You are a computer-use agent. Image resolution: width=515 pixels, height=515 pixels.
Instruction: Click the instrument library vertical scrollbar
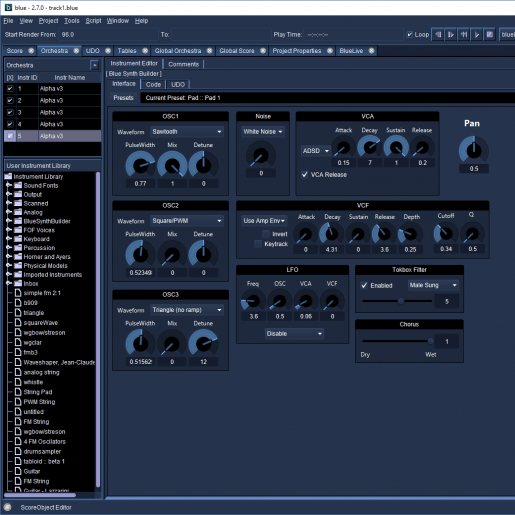pyautogui.click(x=98, y=329)
